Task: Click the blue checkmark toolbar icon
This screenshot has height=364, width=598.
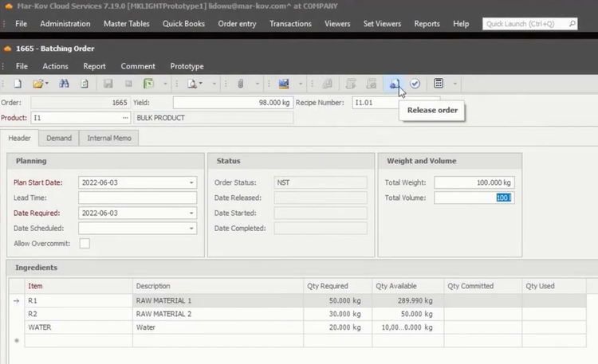Action: coord(415,84)
